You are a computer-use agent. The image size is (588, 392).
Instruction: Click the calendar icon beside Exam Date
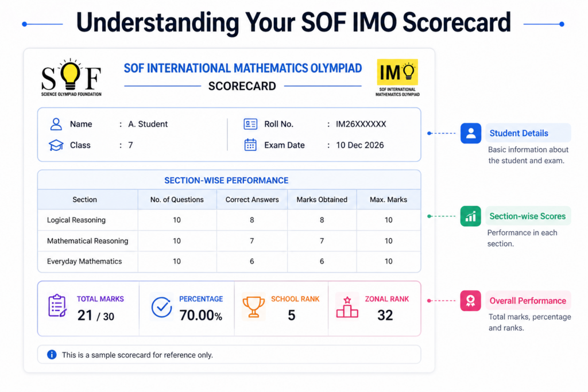tap(250, 145)
